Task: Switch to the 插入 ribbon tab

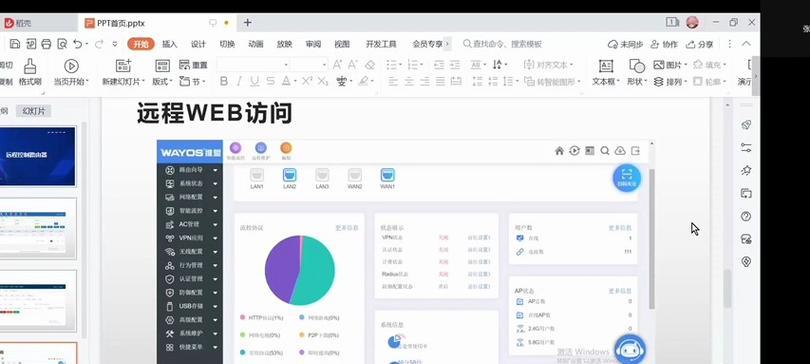Action: point(169,44)
